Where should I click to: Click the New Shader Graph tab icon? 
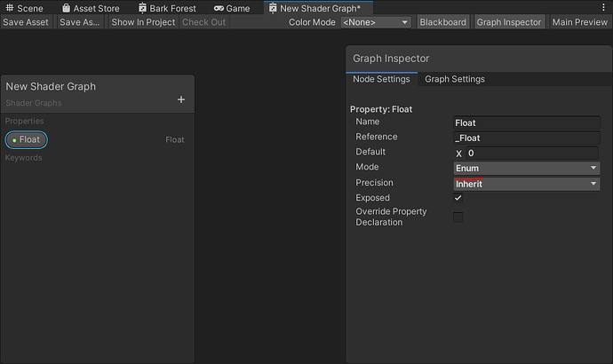[x=272, y=8]
